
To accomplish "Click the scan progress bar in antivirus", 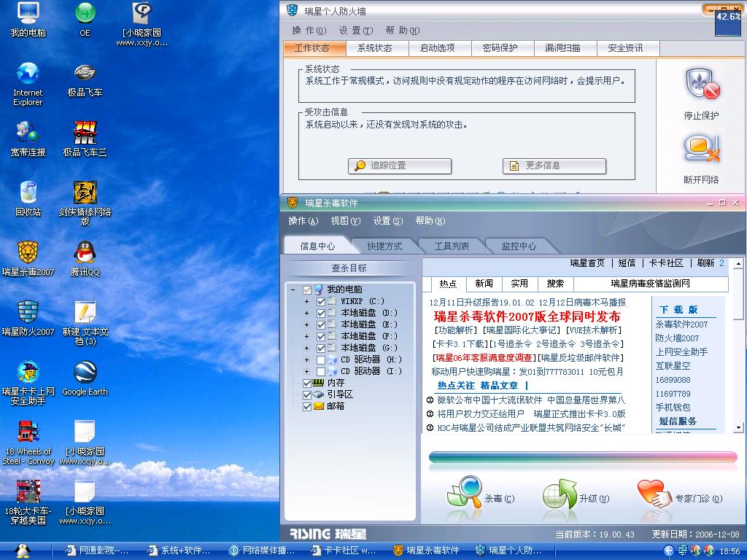I will tap(583, 457).
